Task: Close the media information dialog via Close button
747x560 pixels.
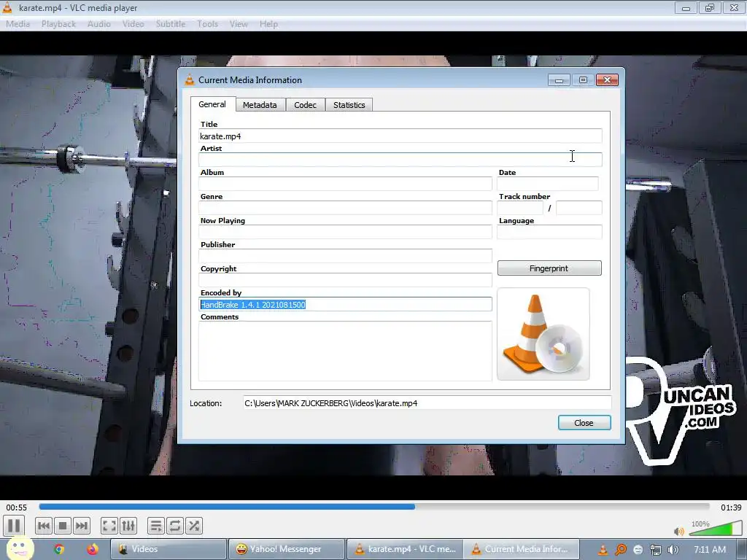Action: [584, 423]
